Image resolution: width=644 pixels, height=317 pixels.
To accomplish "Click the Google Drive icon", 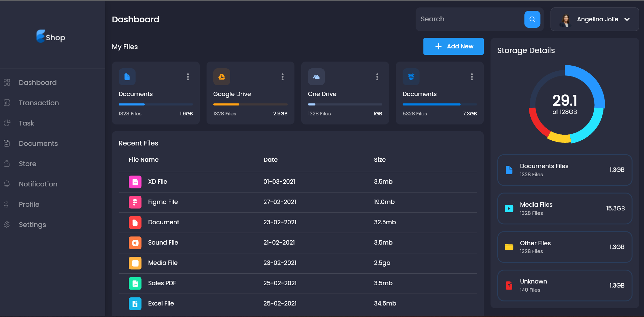I will (222, 77).
